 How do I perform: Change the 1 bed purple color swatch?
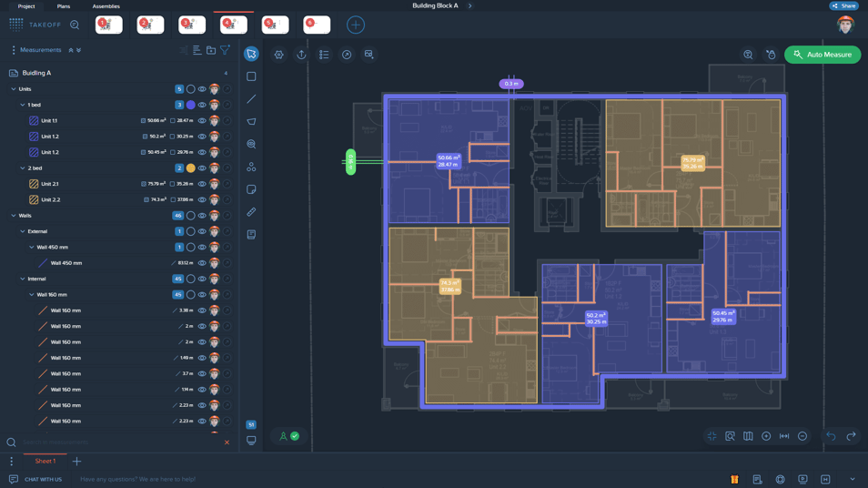[x=190, y=105]
